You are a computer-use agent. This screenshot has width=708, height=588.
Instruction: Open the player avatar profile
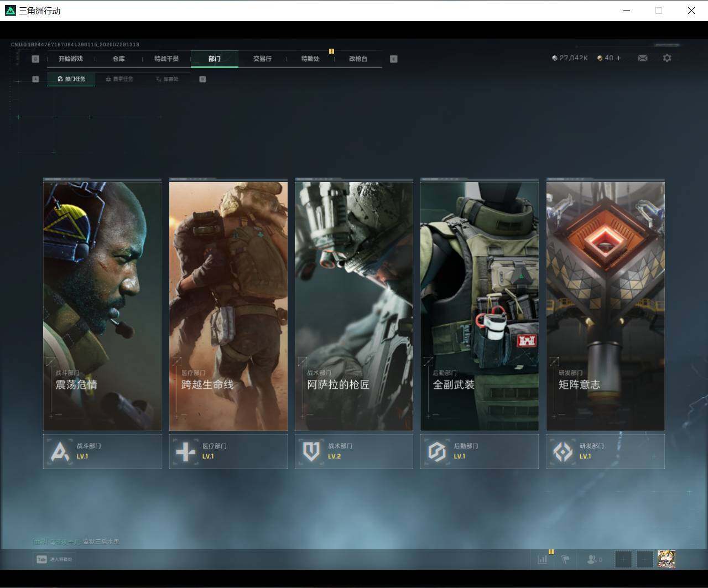[x=667, y=559]
